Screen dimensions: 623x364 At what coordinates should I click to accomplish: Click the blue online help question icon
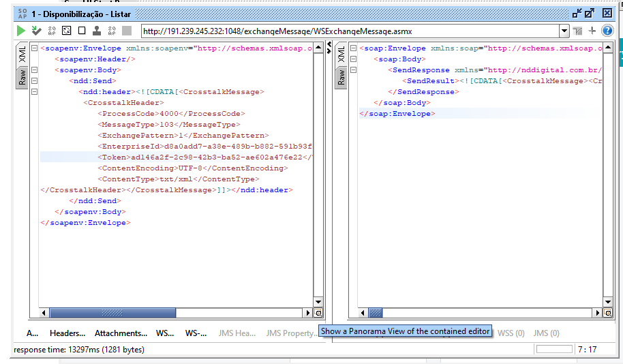pyautogui.click(x=607, y=31)
